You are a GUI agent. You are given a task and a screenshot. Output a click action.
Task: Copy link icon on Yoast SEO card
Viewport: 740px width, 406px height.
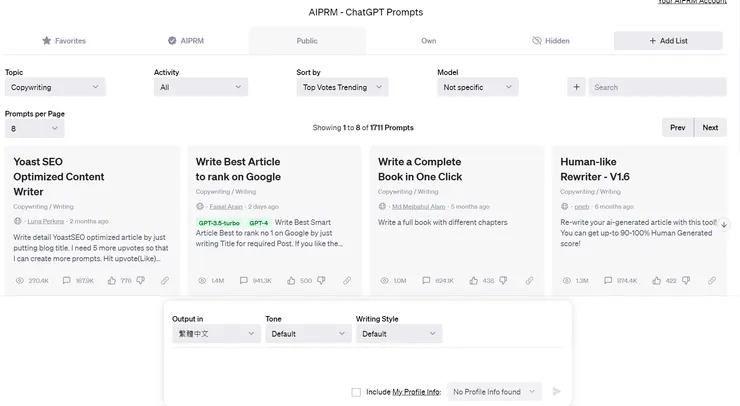point(165,280)
